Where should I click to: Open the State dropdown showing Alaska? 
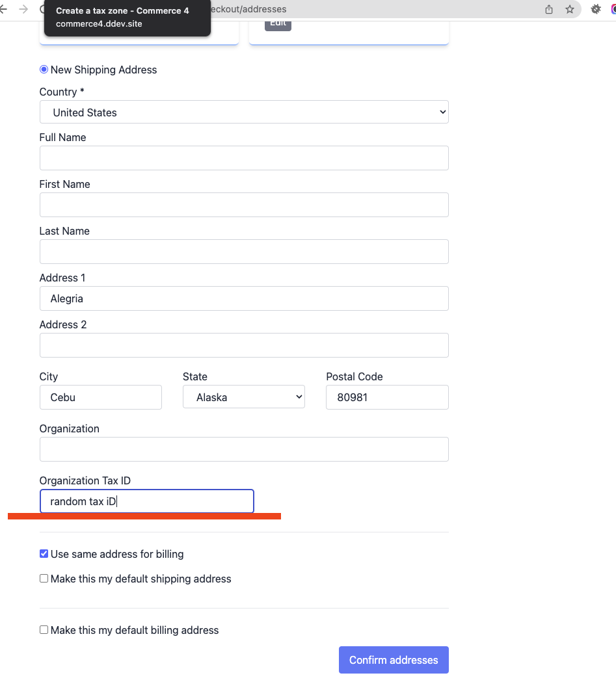pos(244,397)
